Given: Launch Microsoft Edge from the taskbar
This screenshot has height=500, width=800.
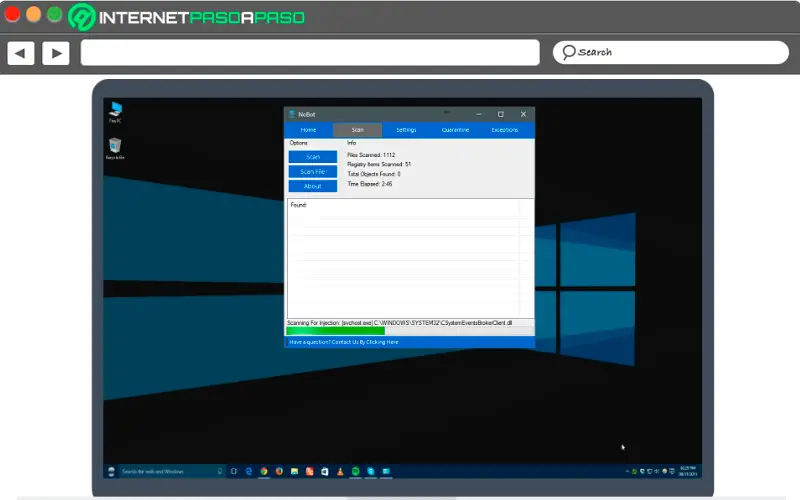Looking at the screenshot, I should pos(248,471).
